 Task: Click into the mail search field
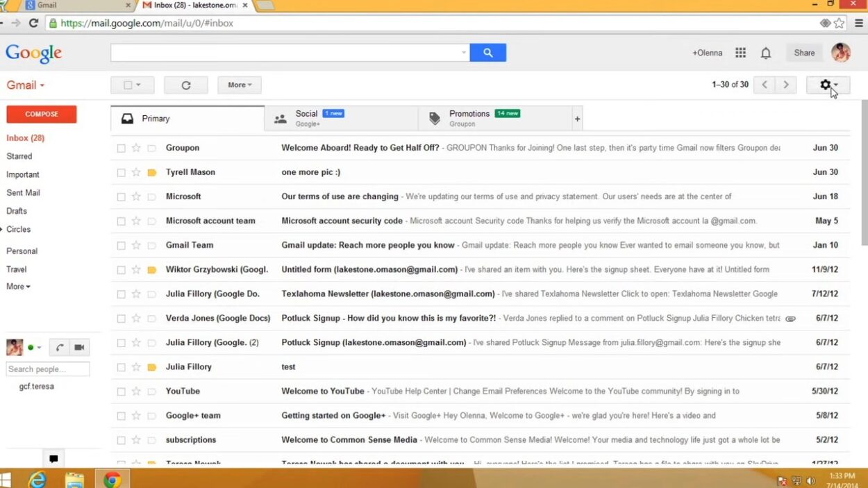coord(285,53)
